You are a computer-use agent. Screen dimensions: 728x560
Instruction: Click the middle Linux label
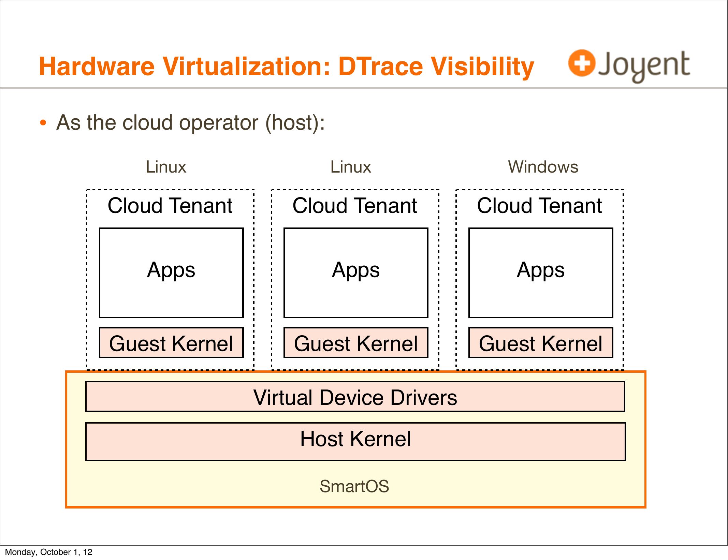click(351, 167)
